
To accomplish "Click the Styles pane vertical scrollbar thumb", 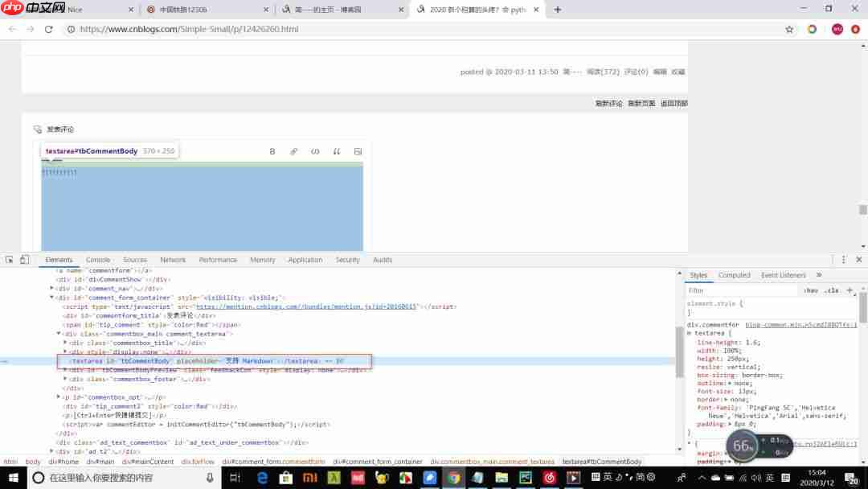I will click(x=863, y=306).
